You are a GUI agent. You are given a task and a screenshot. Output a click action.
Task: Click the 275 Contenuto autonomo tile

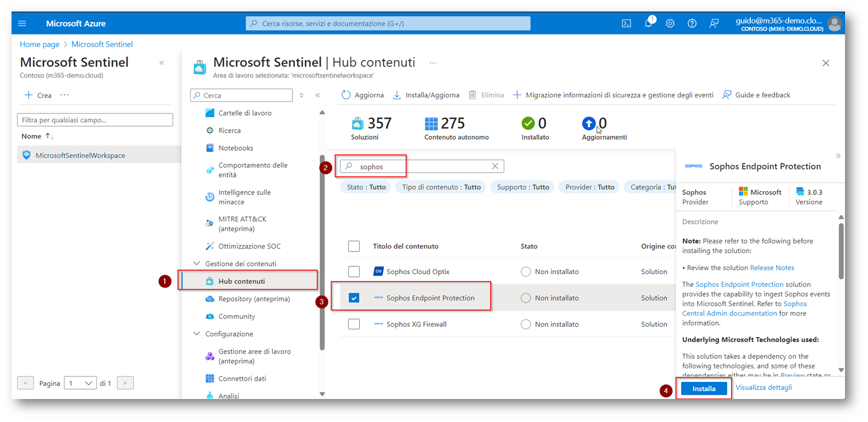[456, 128]
